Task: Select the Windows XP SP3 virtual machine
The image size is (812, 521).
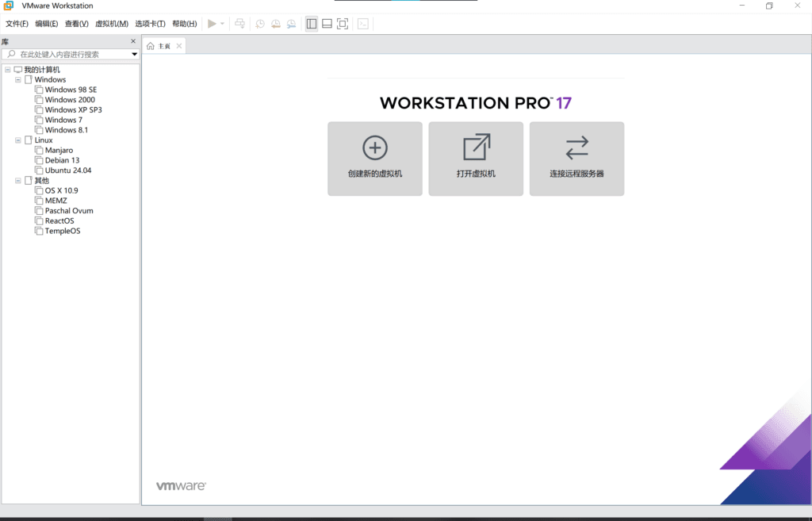Action: tap(74, 109)
